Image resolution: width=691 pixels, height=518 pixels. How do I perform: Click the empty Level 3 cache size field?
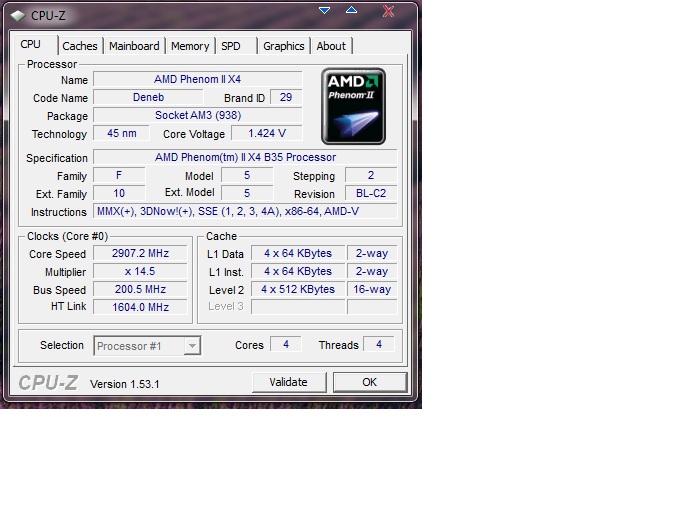(x=298, y=307)
